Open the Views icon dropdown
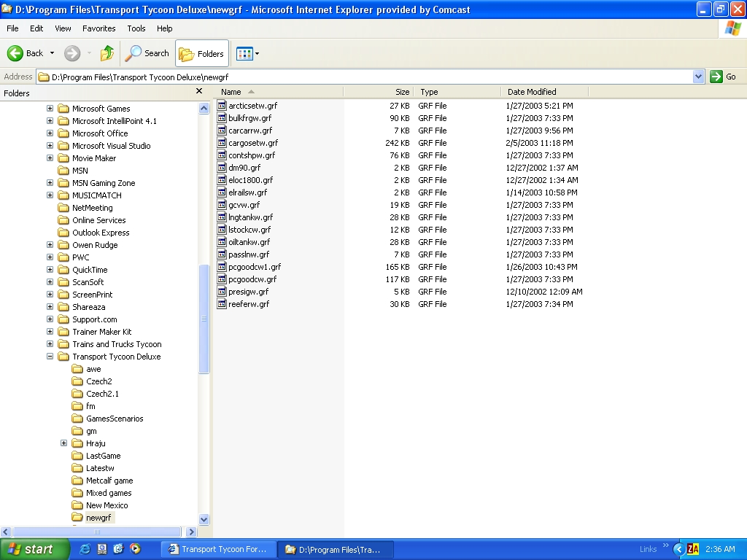 coord(248,53)
